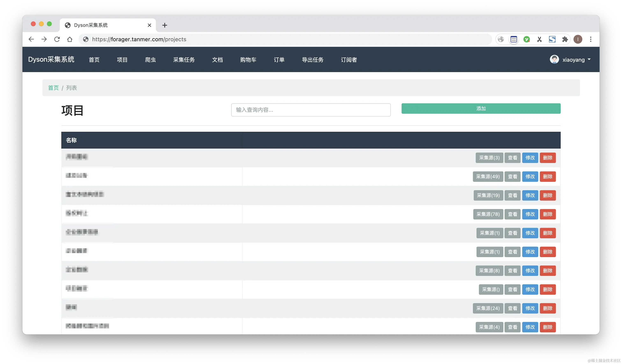Viewport: 622px width, 364px height.
Task: Open Chrome three-dot menu
Action: pos(591,39)
